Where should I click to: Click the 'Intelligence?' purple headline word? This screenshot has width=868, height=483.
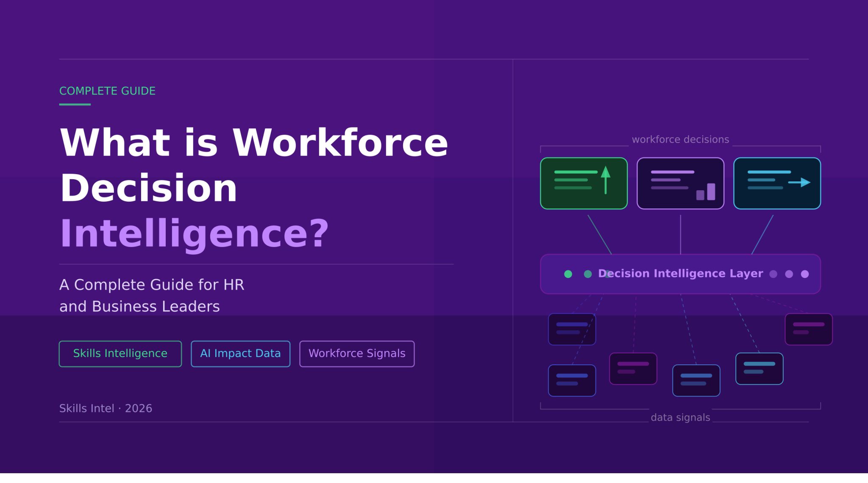click(194, 234)
